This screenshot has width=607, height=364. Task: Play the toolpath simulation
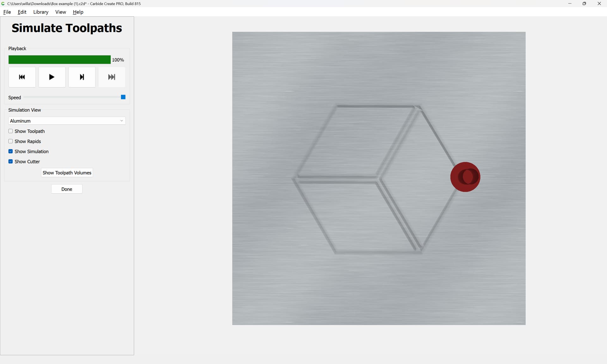52,77
